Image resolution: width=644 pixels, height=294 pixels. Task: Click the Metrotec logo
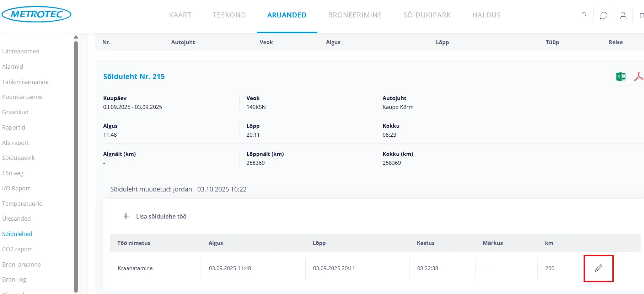pyautogui.click(x=37, y=14)
